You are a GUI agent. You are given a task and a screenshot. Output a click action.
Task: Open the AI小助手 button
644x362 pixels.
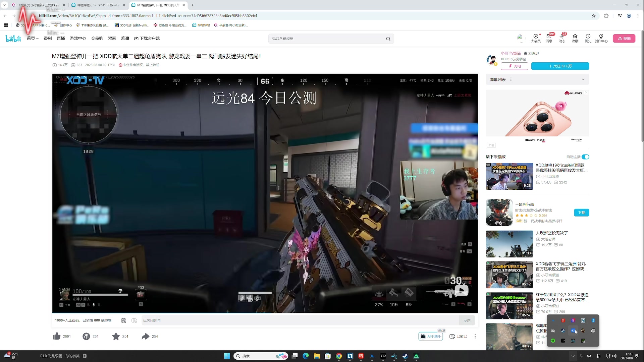click(431, 336)
